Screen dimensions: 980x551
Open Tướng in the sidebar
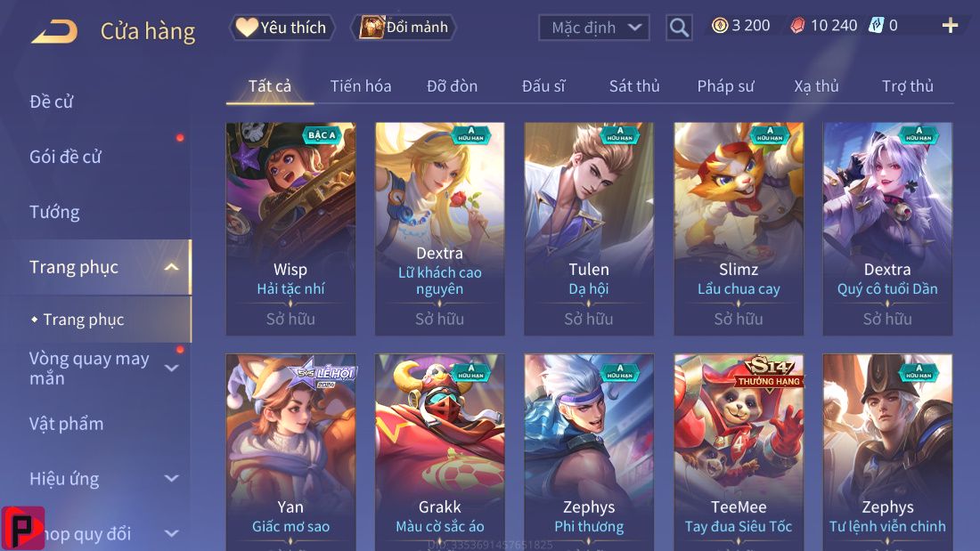point(54,213)
